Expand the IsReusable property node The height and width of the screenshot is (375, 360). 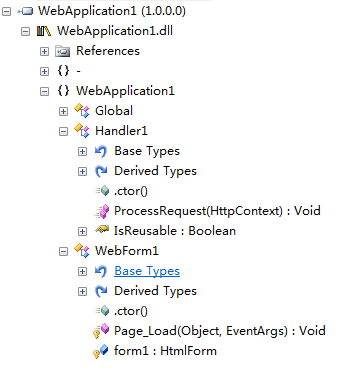[x=82, y=231]
